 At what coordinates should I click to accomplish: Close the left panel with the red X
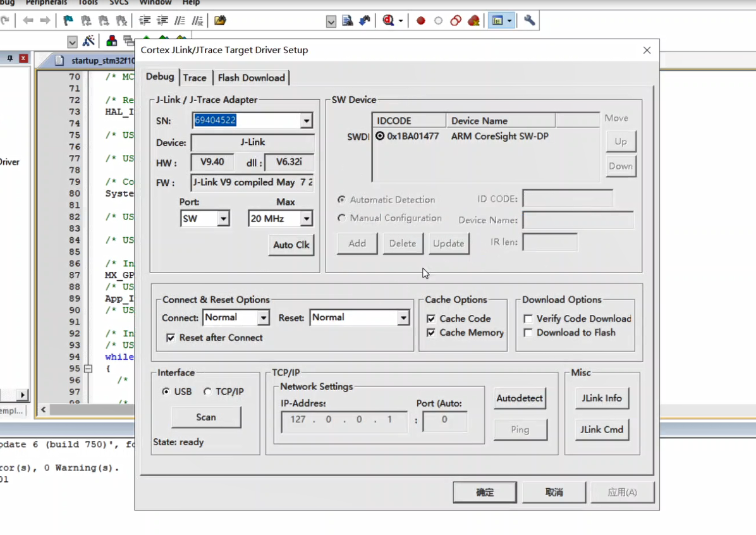(x=23, y=58)
